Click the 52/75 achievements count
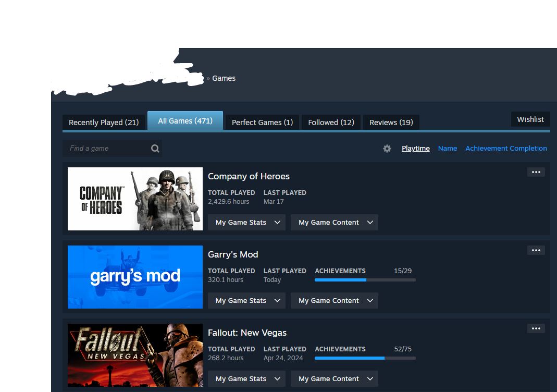The image size is (557, 392). pyautogui.click(x=403, y=349)
